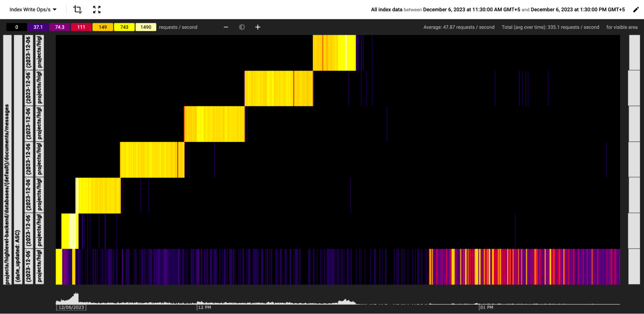Select the 0 black legend swatch

click(x=16, y=27)
